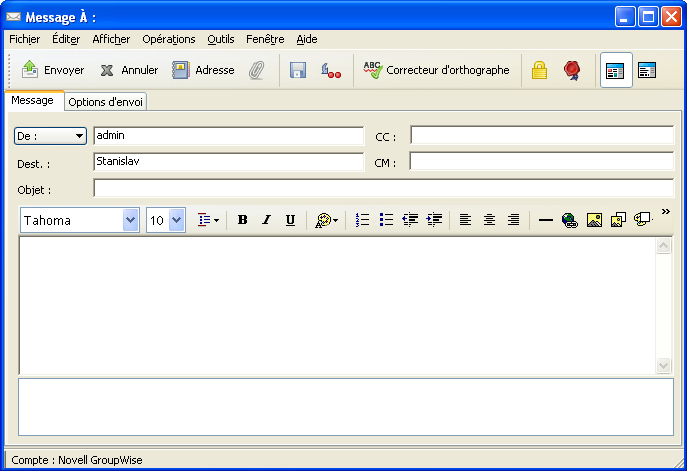Focus the CC recipient field
This screenshot has width=687, height=471.
pyautogui.click(x=542, y=135)
